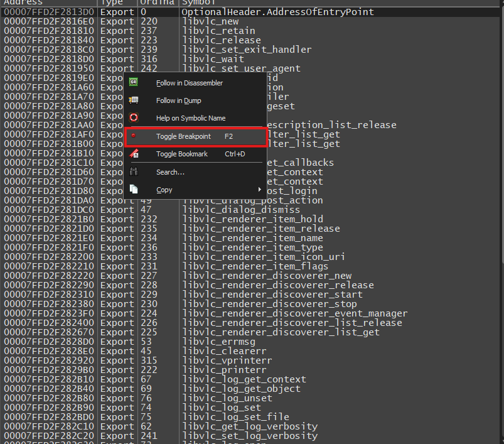Select Toggle Bookmark Ctrl+D entry

tap(195, 154)
